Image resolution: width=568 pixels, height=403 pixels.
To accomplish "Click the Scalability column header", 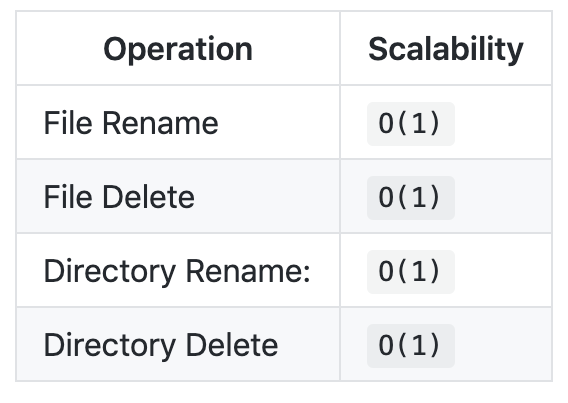I will (446, 48).
